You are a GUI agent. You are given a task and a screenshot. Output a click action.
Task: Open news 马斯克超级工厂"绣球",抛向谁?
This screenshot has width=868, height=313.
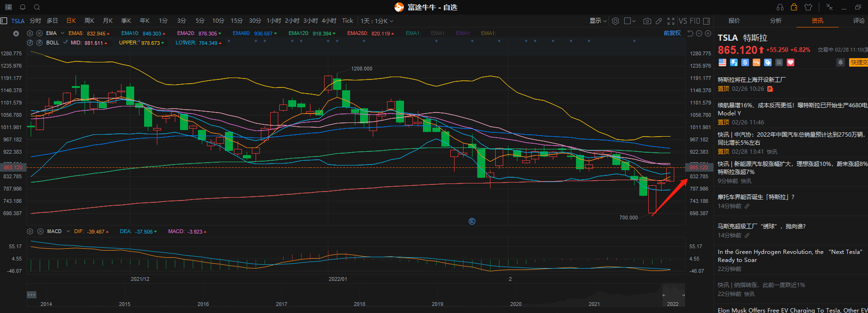[x=762, y=226]
